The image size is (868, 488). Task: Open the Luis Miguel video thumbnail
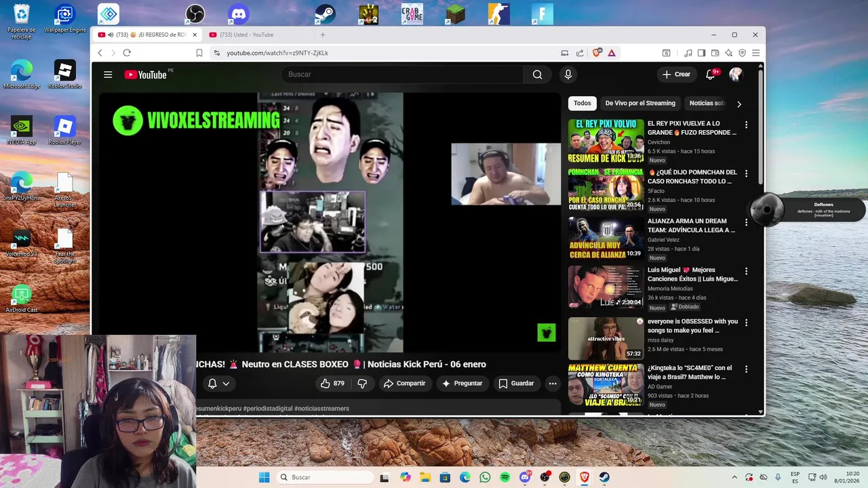pyautogui.click(x=606, y=287)
